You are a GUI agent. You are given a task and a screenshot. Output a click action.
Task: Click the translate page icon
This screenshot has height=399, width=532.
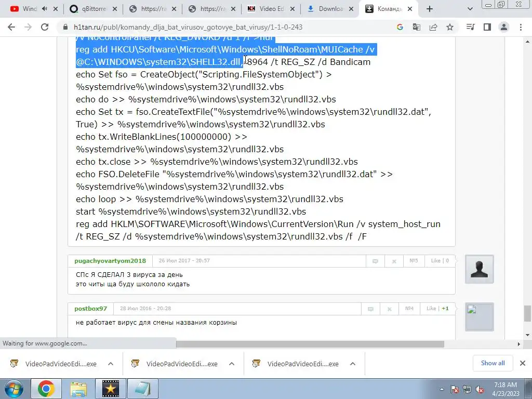coord(416,27)
